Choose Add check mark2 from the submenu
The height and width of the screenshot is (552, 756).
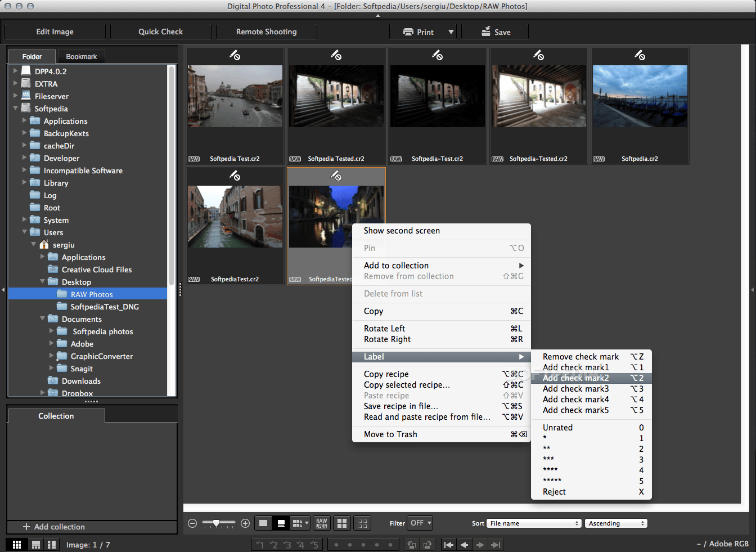(575, 378)
